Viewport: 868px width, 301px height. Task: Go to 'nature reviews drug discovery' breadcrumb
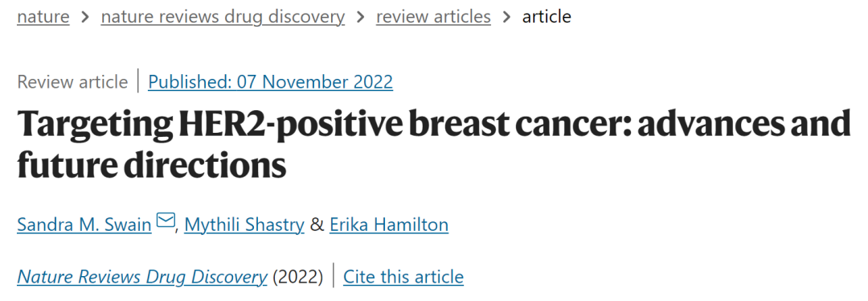tap(223, 17)
